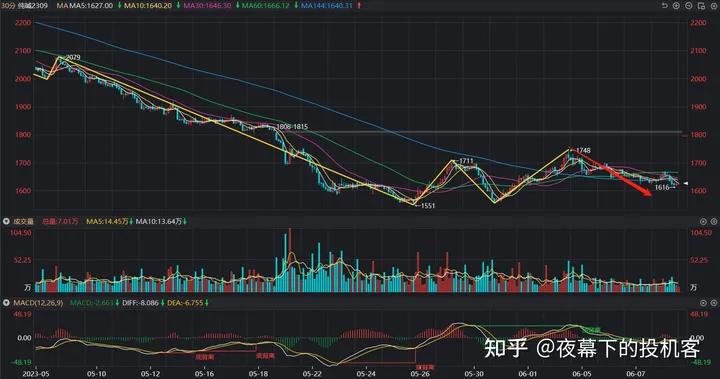This screenshot has width=720, height=379.
Task: Click the 1748 peak price label
Action: click(583, 150)
